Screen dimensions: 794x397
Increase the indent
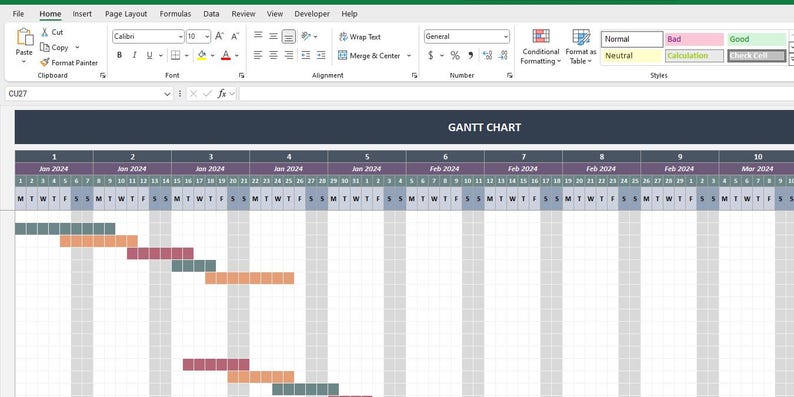coord(321,55)
